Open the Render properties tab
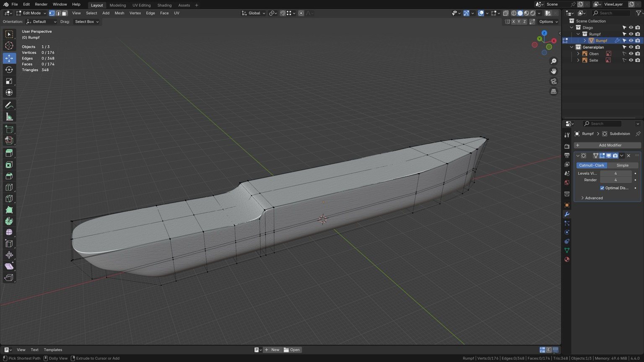 pyautogui.click(x=567, y=146)
